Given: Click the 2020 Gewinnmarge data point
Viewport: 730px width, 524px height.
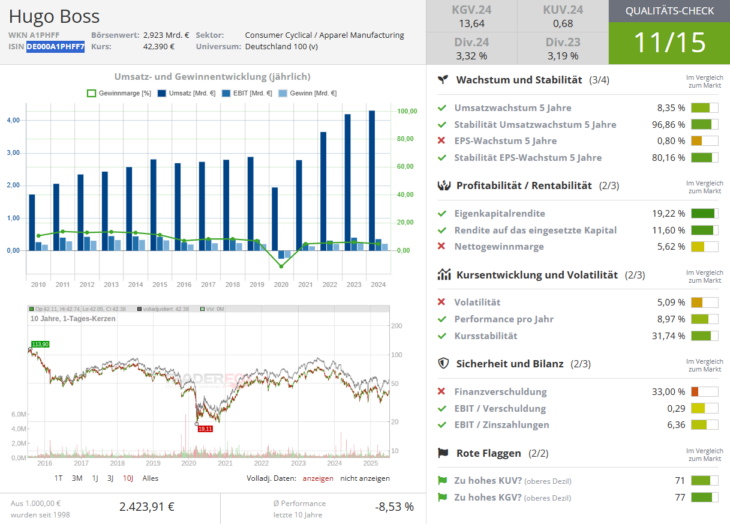Looking at the screenshot, I should [x=281, y=266].
